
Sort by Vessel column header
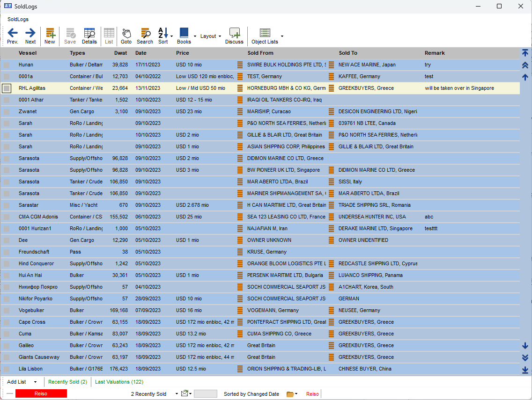click(x=28, y=53)
